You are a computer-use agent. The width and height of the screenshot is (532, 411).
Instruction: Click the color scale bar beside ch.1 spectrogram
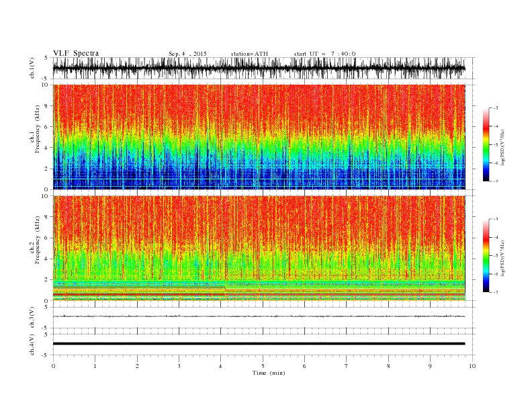tap(486, 145)
